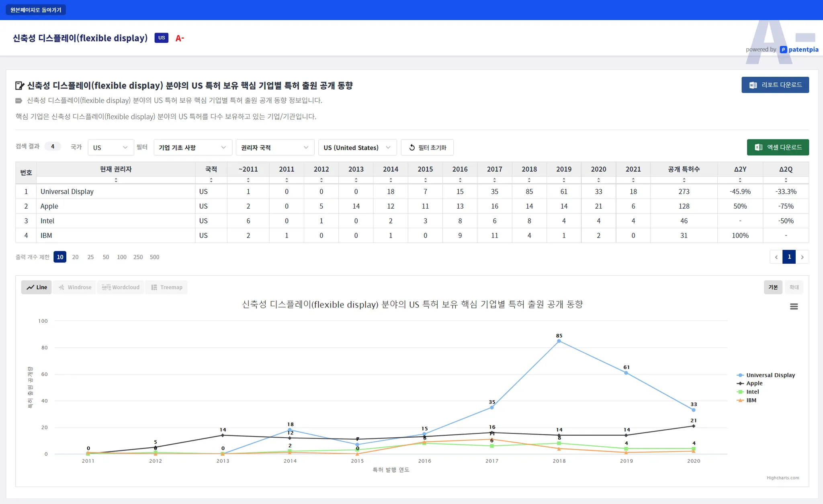Image resolution: width=823 pixels, height=504 pixels.
Task: Click the next page arrow icon
Action: point(802,257)
